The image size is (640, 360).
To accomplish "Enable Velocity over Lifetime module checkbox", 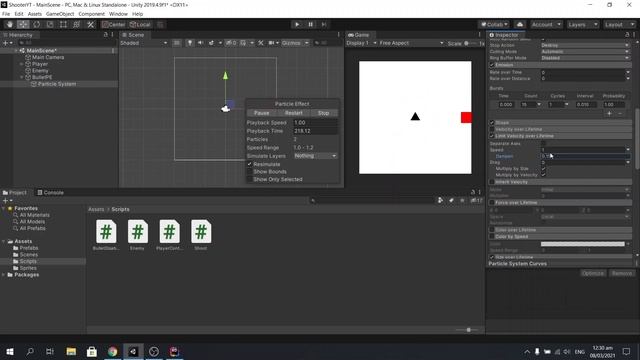I will pyautogui.click(x=492, y=129).
